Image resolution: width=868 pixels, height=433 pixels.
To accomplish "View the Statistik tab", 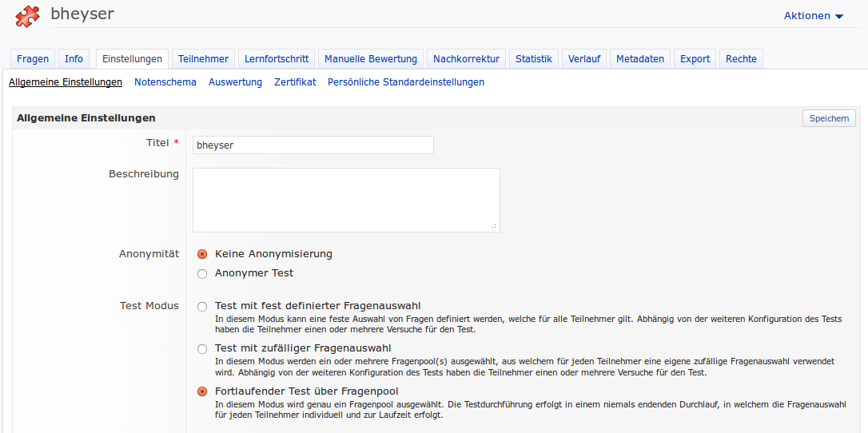I will [x=534, y=59].
